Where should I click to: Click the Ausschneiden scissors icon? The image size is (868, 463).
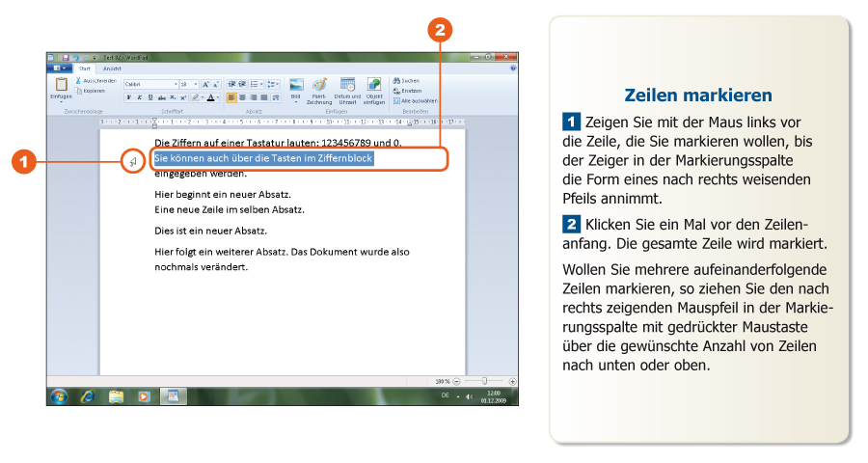[x=78, y=81]
